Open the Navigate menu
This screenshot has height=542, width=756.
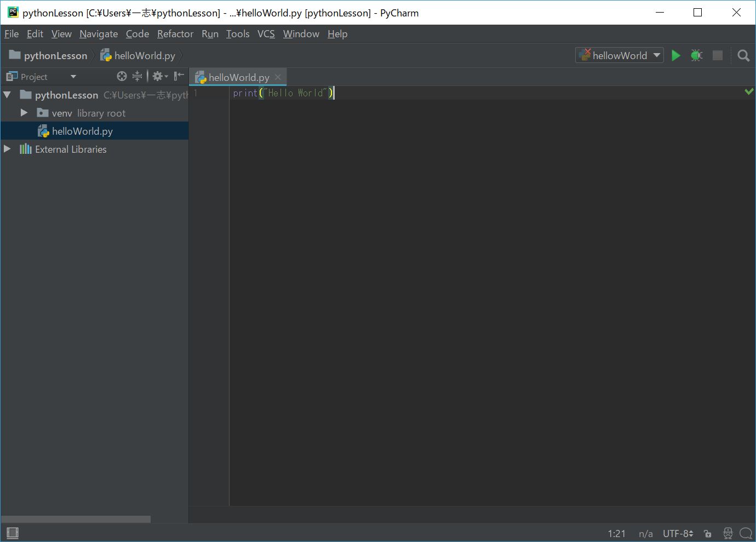(x=99, y=34)
